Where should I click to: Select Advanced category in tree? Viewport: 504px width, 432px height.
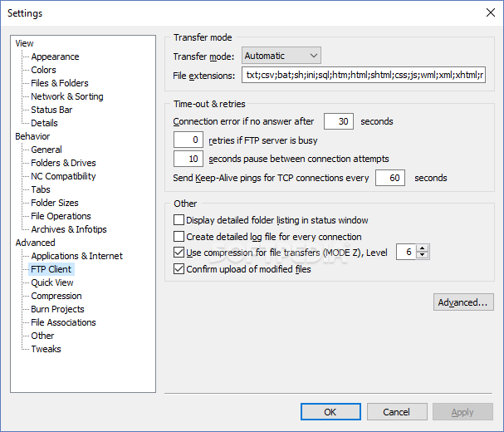36,243
